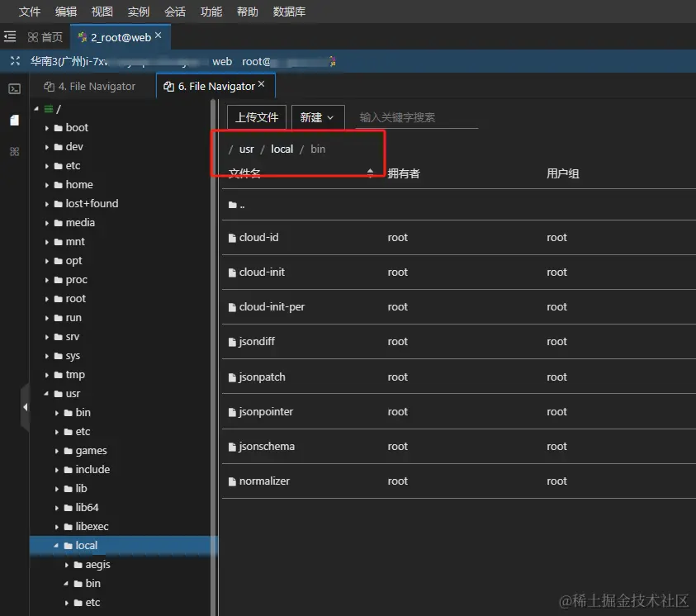Click the file icon in left sidebar

pyautogui.click(x=15, y=121)
